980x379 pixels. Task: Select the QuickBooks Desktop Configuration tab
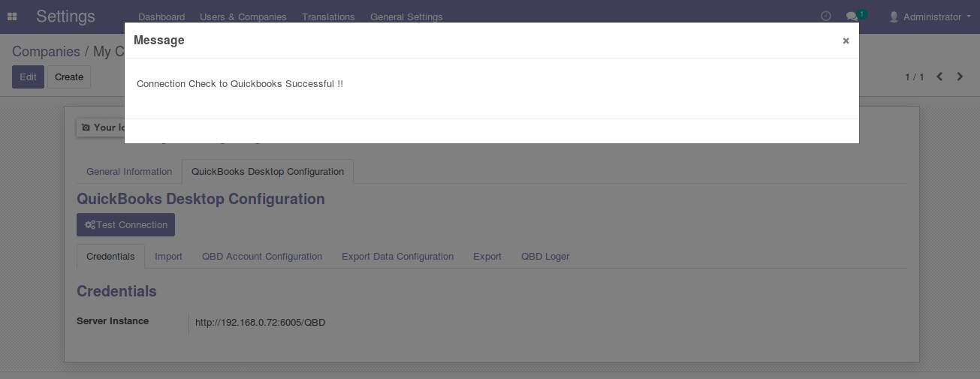[x=267, y=171]
